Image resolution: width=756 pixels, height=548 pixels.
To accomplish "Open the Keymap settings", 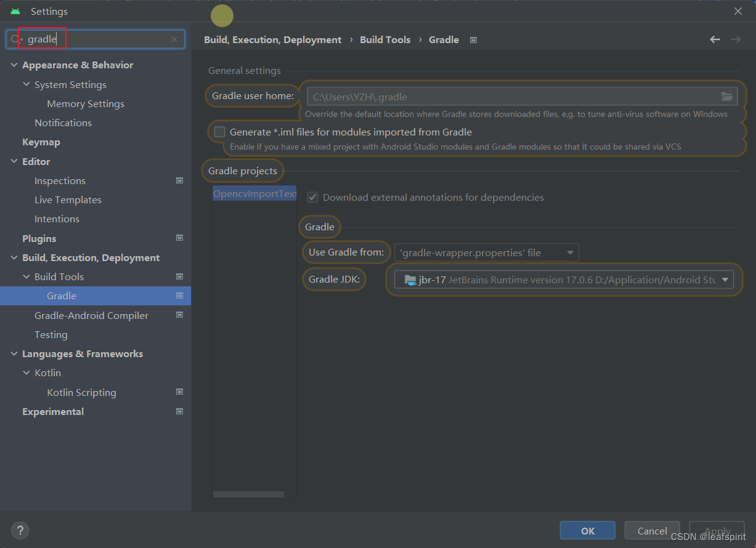I will pos(41,142).
